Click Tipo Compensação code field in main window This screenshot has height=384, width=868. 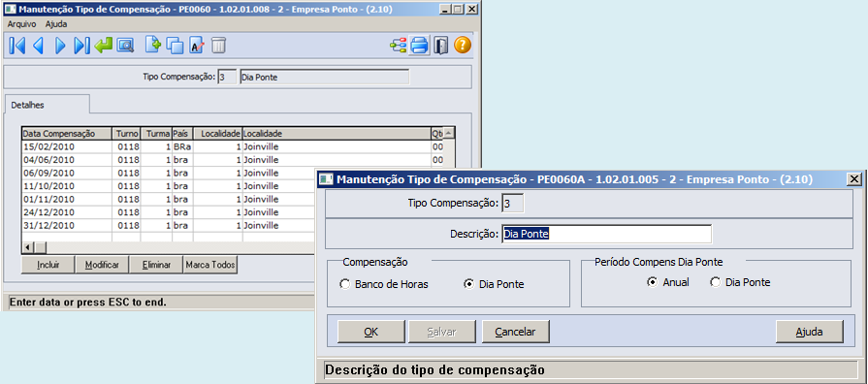[x=227, y=77]
